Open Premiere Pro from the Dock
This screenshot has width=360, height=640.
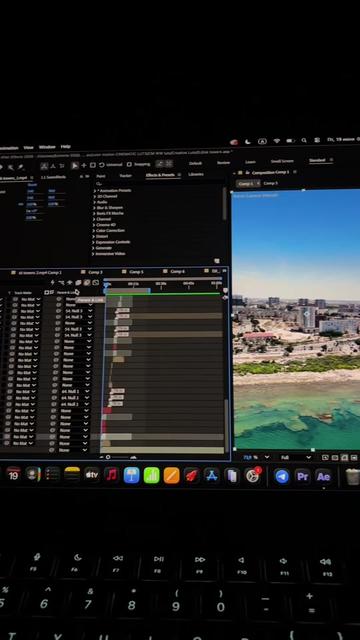click(x=302, y=477)
